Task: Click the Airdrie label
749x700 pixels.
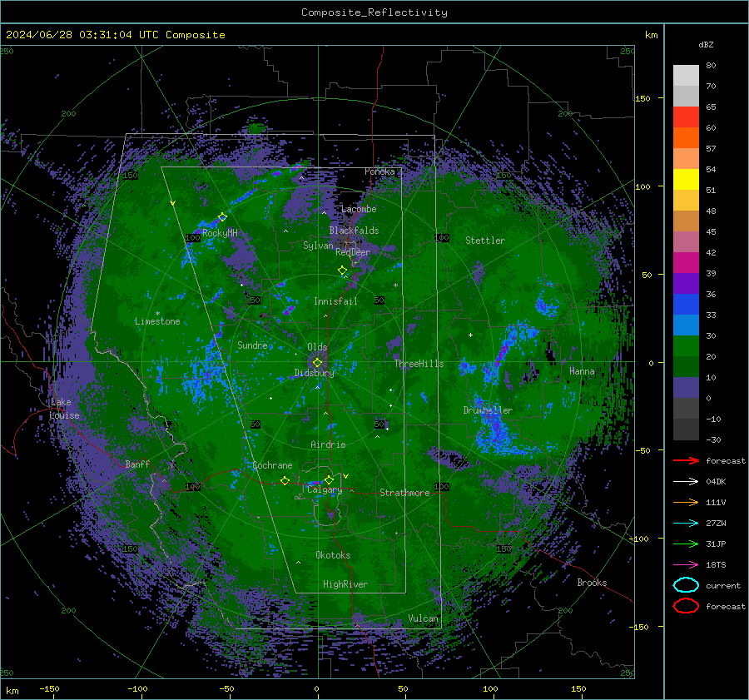Action: pos(328,444)
